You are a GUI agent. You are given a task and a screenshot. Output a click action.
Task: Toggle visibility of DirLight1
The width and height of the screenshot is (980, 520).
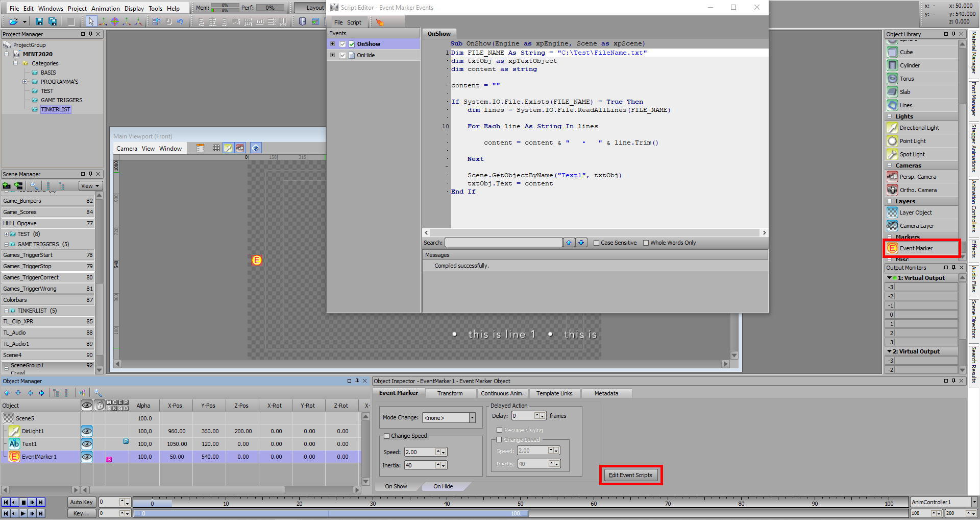87,431
